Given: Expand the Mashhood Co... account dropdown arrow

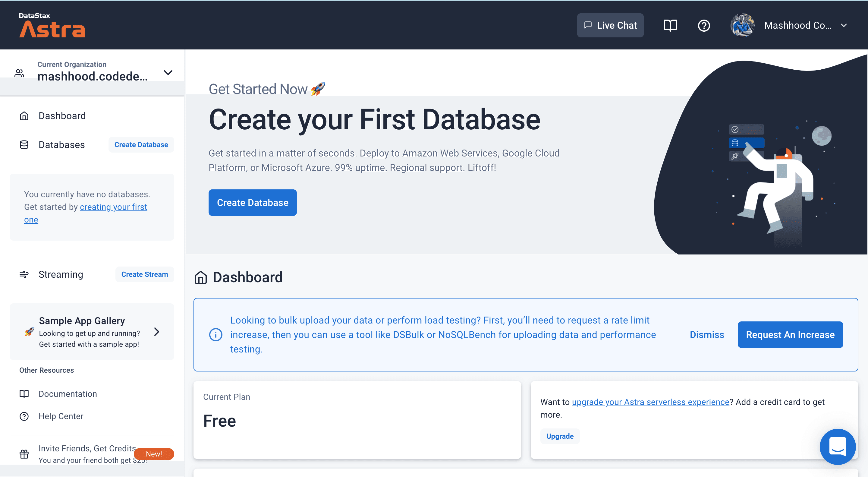Looking at the screenshot, I should pyautogui.click(x=844, y=25).
